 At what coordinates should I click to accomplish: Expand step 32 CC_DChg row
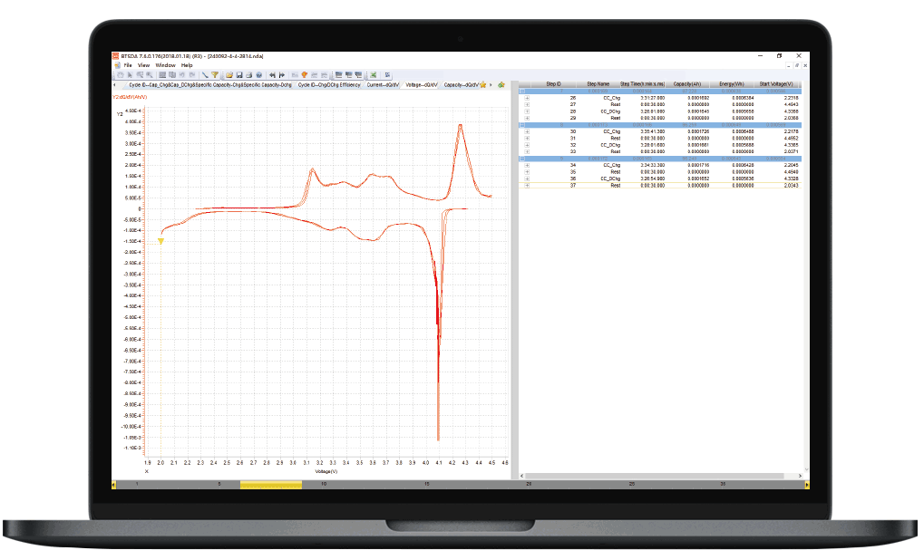pos(527,145)
